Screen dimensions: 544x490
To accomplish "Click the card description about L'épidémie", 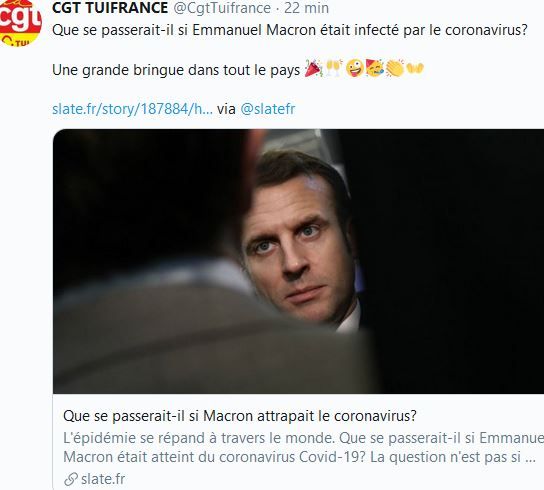I will (x=304, y=447).
